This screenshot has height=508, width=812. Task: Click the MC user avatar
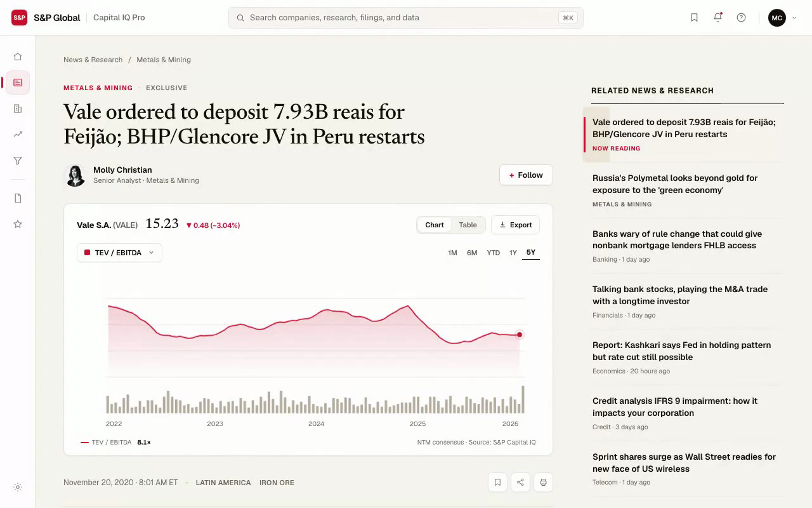[777, 18]
